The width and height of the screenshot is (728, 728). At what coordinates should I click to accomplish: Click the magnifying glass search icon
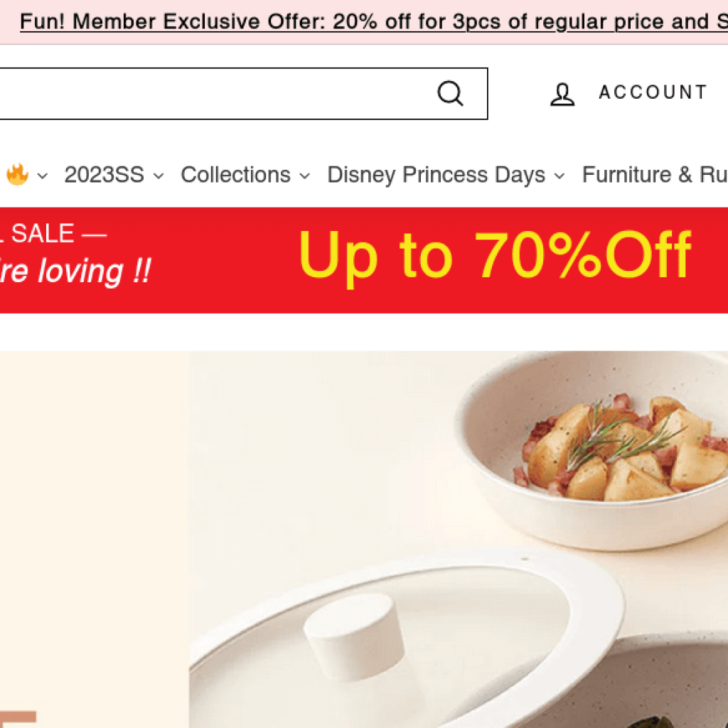pyautogui.click(x=450, y=94)
